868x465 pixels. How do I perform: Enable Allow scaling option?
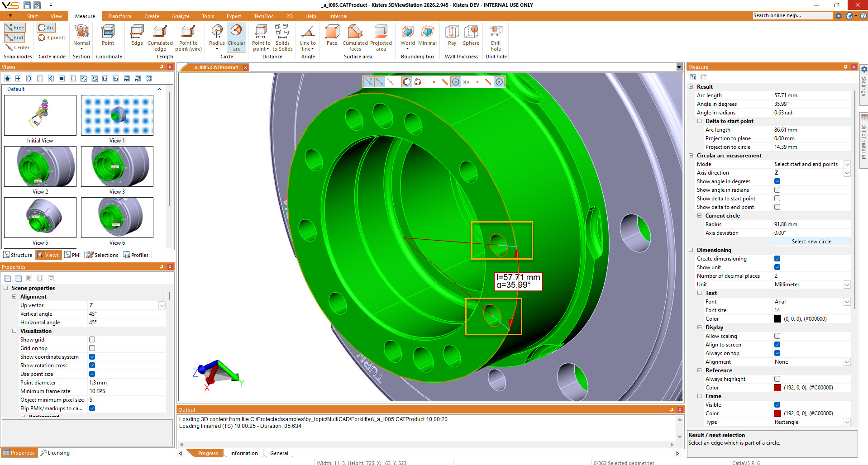(777, 336)
